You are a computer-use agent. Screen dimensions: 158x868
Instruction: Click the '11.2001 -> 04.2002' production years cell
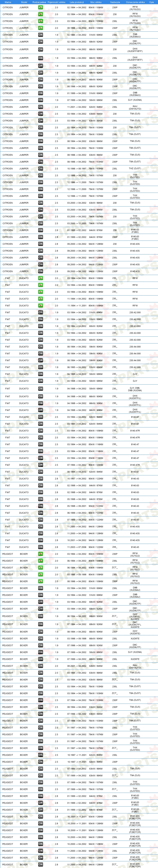coord(77,107)
